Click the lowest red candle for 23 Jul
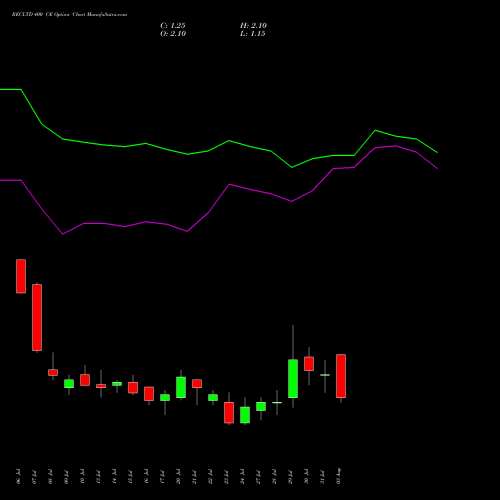The image size is (500, 500). [x=229, y=412]
